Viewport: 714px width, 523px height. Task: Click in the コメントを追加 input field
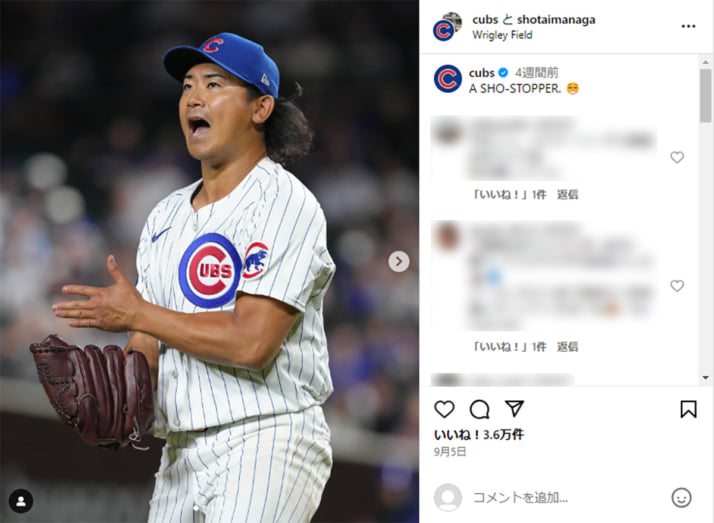[567, 498]
